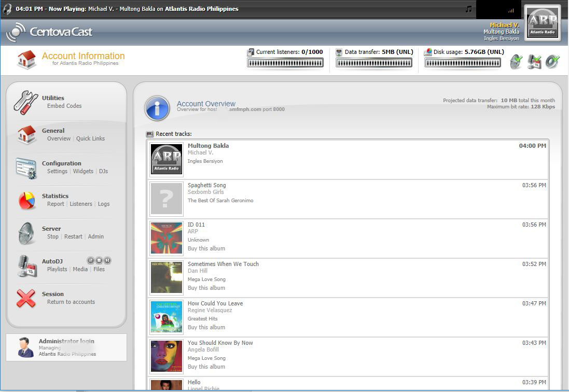Screen dimensions: 569x392
Task: Click the Current listeners icon
Action: [251, 52]
